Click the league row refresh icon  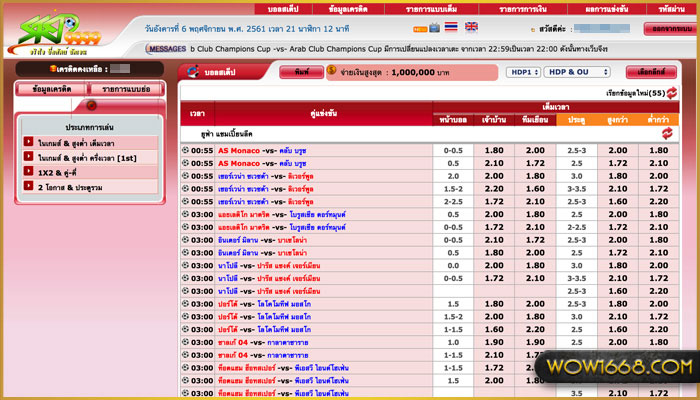670,132
